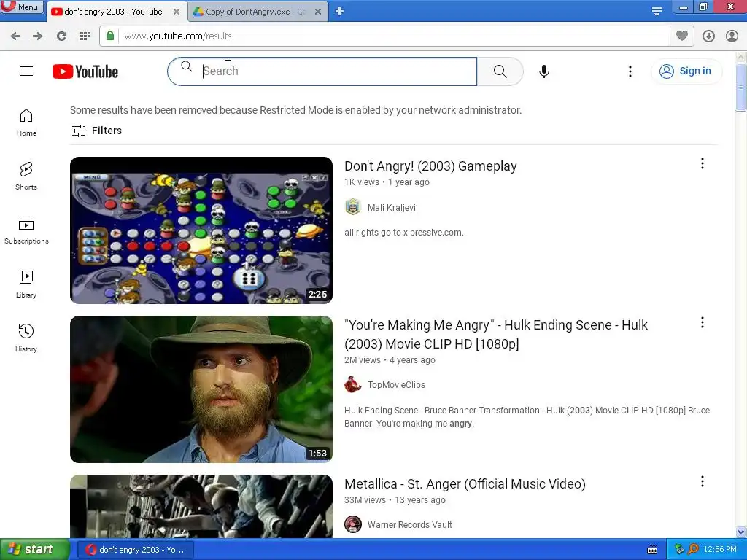This screenshot has width=747, height=560.
Task: Open the Mali Kraljevi channel link
Action: coord(391,208)
